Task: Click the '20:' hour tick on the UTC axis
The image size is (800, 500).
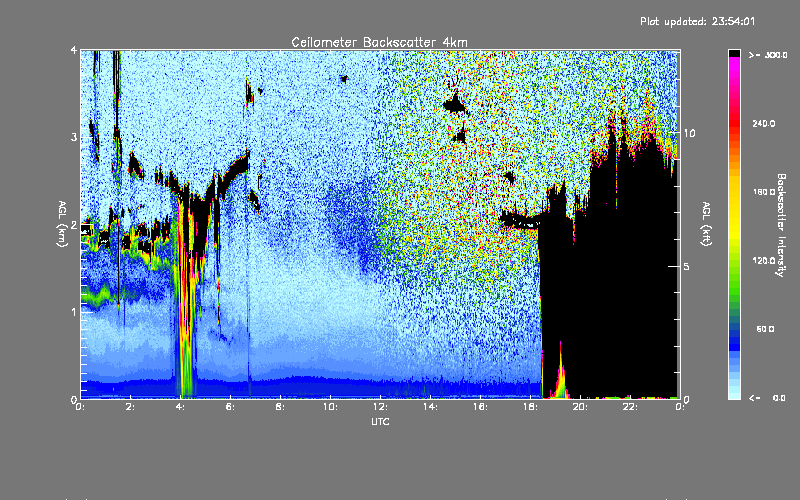Action: point(580,407)
